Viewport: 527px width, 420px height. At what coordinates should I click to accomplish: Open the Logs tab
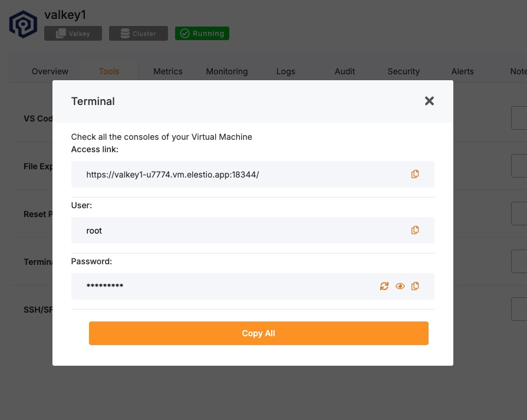point(286,71)
